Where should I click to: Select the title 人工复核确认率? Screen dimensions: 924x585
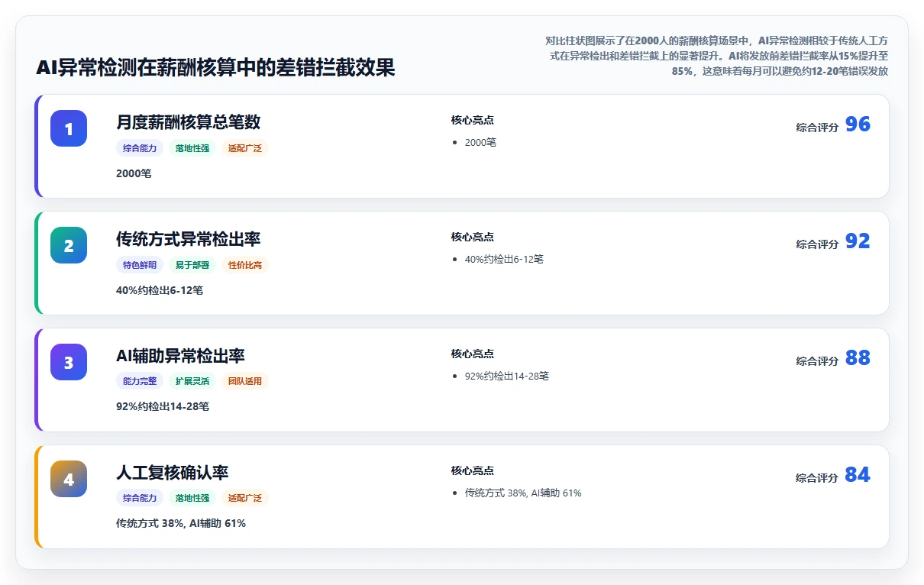pyautogui.click(x=173, y=473)
